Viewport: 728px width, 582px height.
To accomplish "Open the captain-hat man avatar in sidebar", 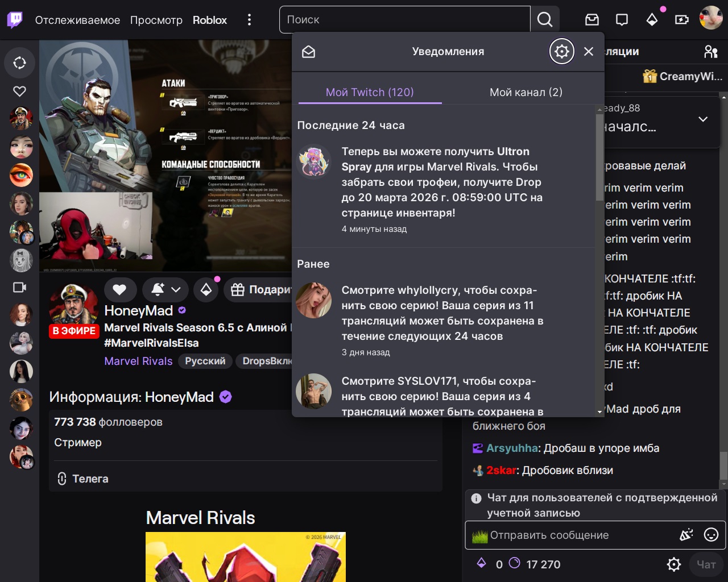I will 21,118.
